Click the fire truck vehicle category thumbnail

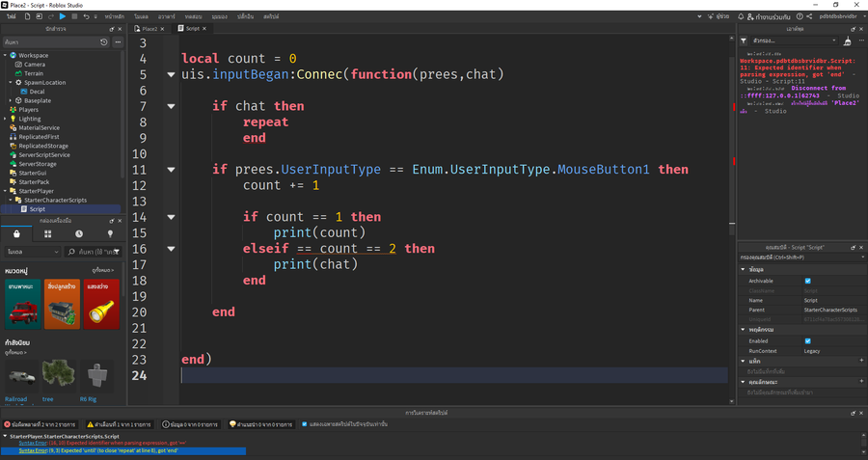(23, 305)
